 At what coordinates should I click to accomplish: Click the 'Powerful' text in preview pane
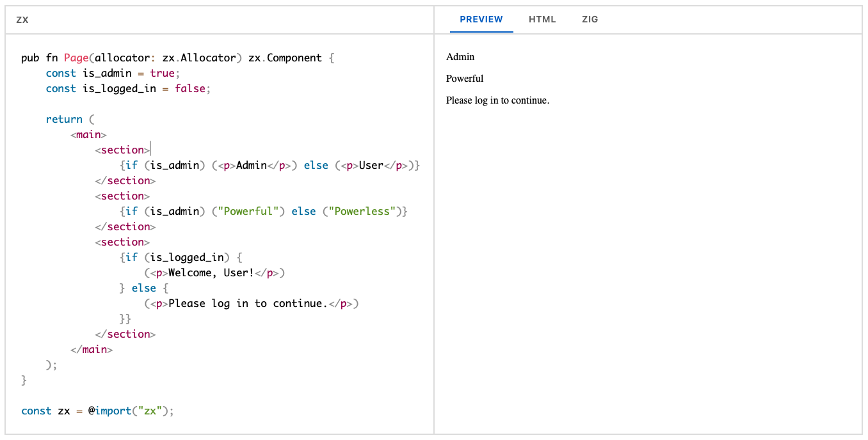coord(465,79)
